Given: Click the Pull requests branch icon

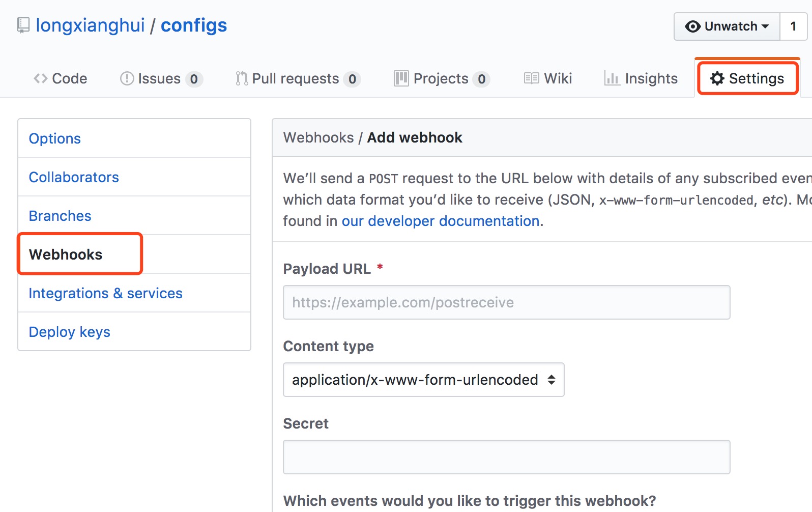Looking at the screenshot, I should click(242, 78).
